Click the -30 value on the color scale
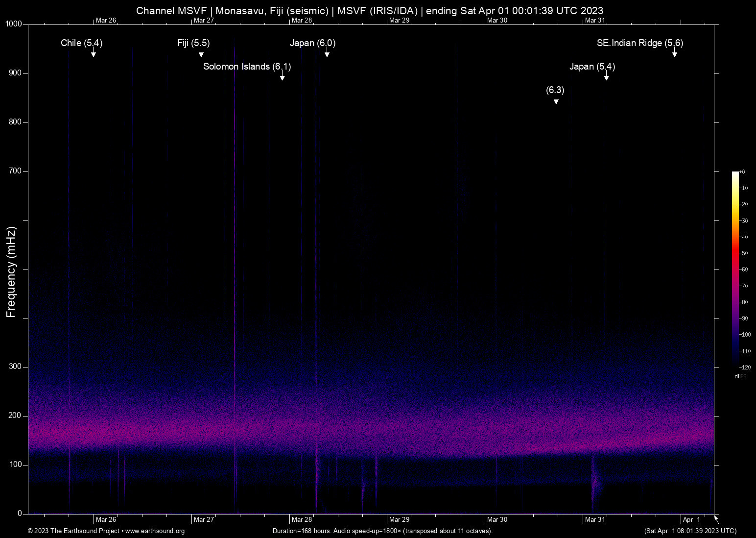The width and height of the screenshot is (756, 538). pos(743,220)
